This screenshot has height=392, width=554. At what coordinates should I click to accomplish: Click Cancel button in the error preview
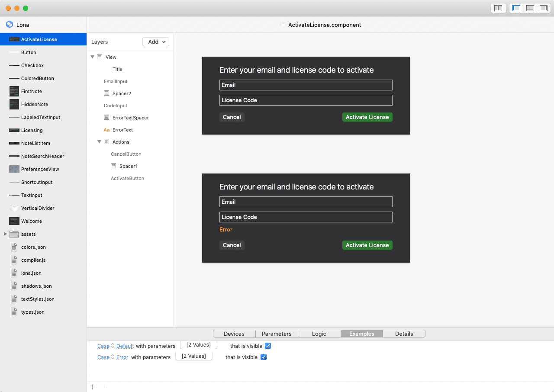point(232,245)
